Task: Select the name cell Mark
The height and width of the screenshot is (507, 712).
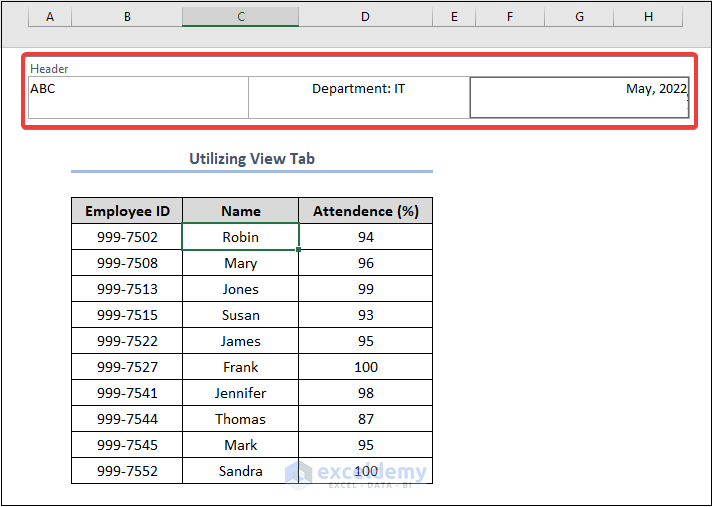Action: pos(241,445)
